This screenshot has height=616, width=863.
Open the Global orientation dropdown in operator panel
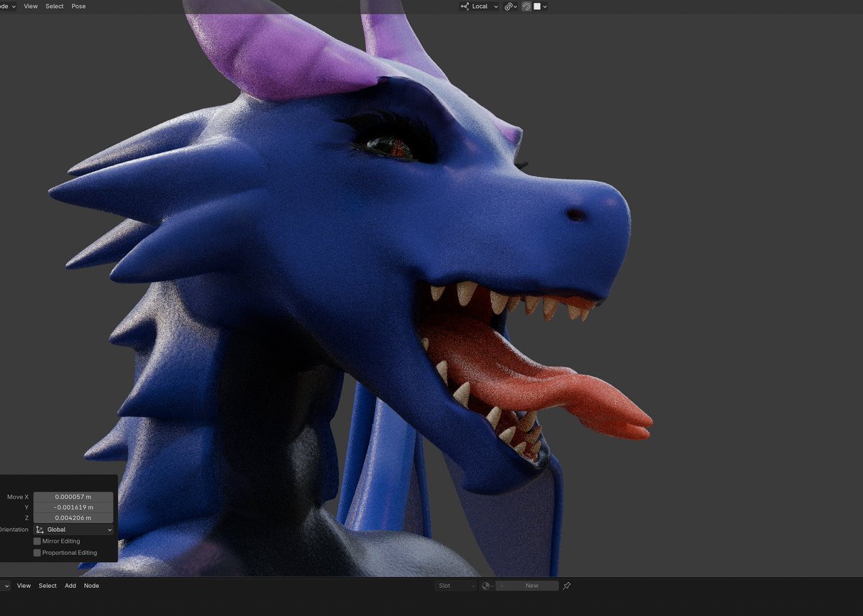tap(73, 530)
